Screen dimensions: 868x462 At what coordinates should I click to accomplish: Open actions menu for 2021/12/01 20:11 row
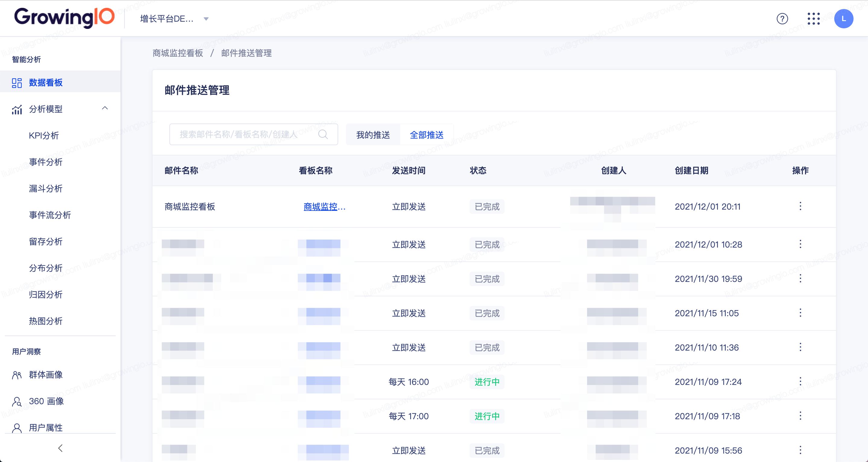(800, 206)
